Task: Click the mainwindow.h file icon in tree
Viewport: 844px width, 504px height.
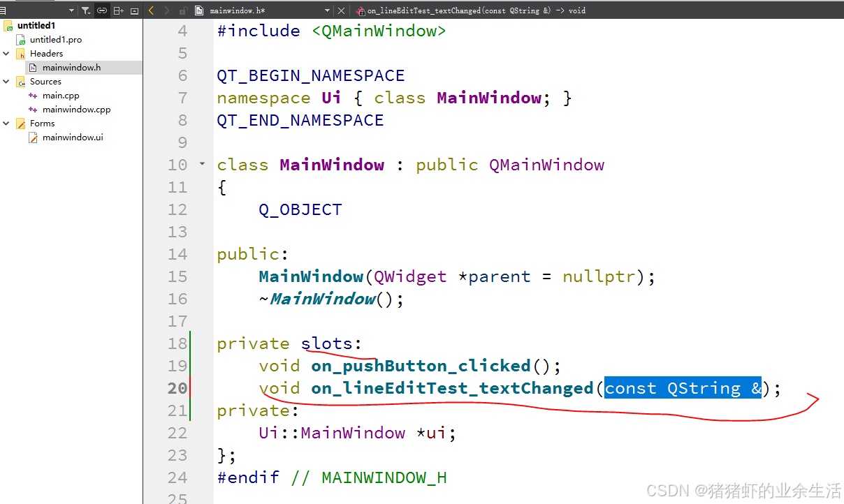Action: [x=33, y=68]
